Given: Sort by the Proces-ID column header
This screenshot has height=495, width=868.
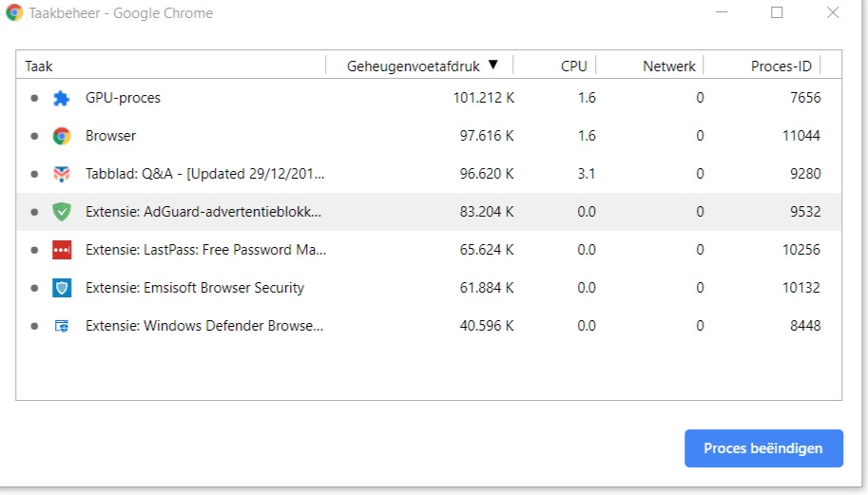Looking at the screenshot, I should pyautogui.click(x=781, y=67).
